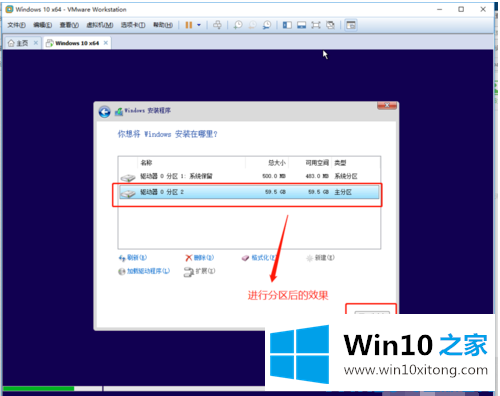Viewport: 500px width, 396px height.
Task: Select the 驱动器 0 分区 2 row
Action: (x=249, y=192)
